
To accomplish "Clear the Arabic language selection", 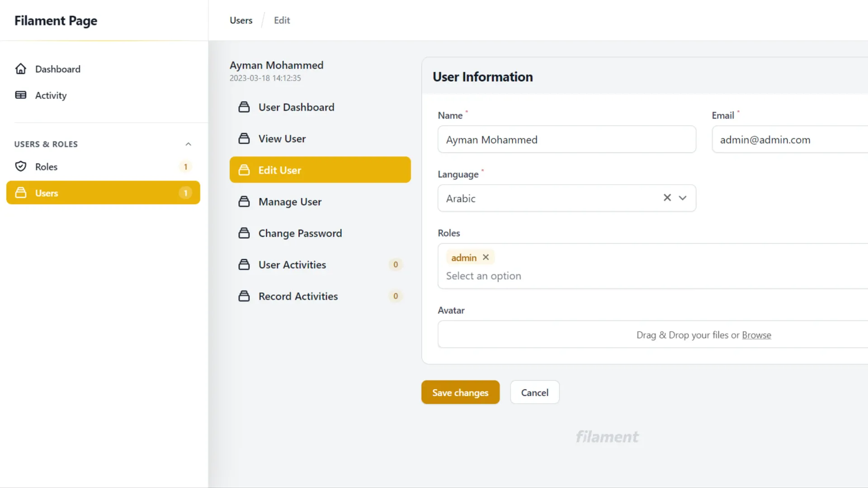I will (667, 197).
